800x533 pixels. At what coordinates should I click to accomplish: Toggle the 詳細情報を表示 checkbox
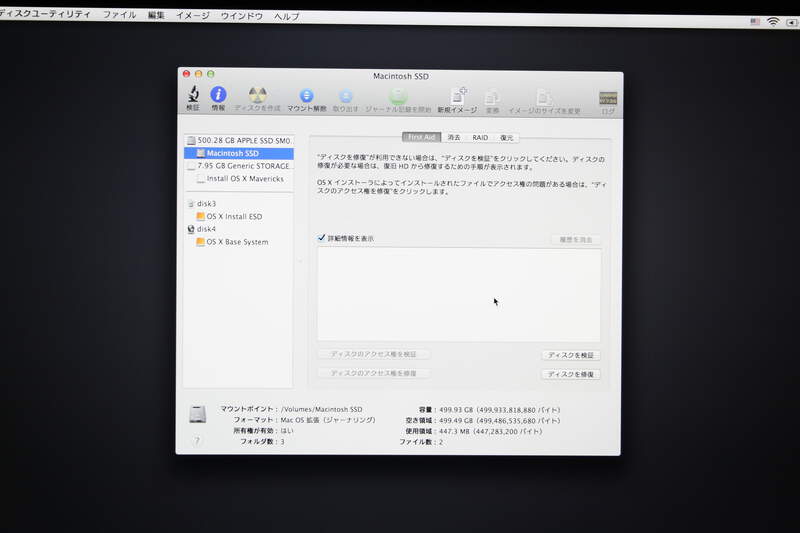click(321, 238)
